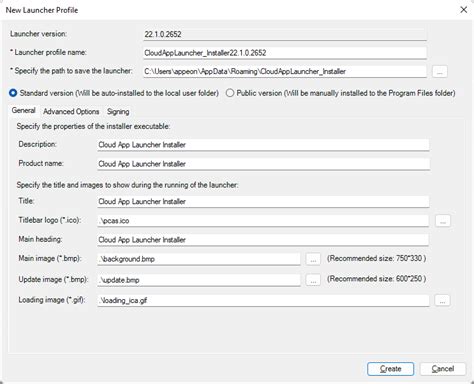Click the Create button
The height and width of the screenshot is (384, 474).
(390, 369)
